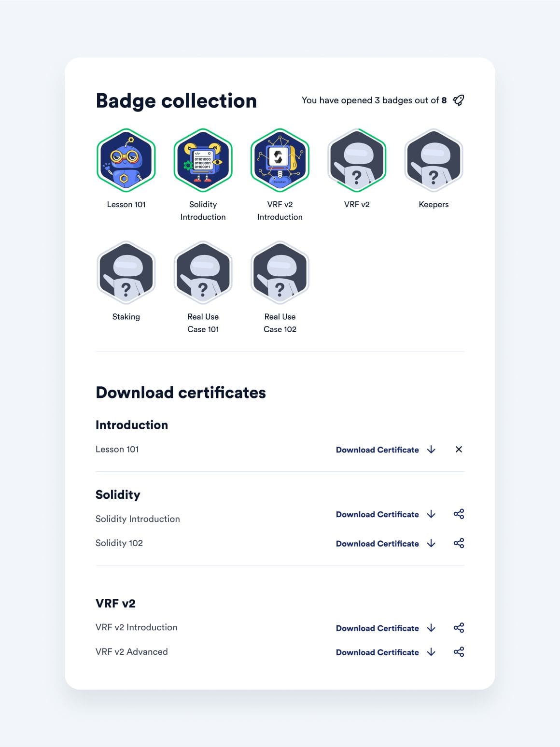Select the locked Staking badge
This screenshot has width=560, height=747.
pyautogui.click(x=126, y=272)
